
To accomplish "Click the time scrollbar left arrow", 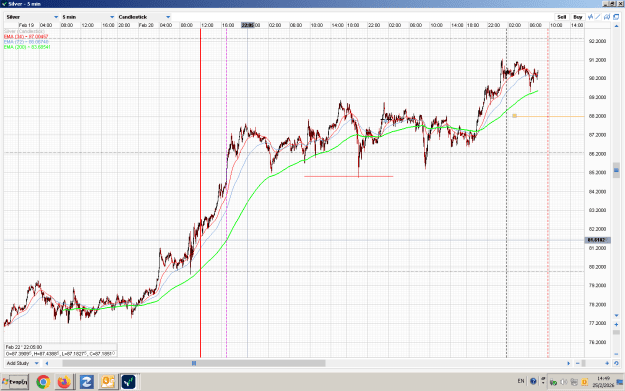I will [47, 363].
